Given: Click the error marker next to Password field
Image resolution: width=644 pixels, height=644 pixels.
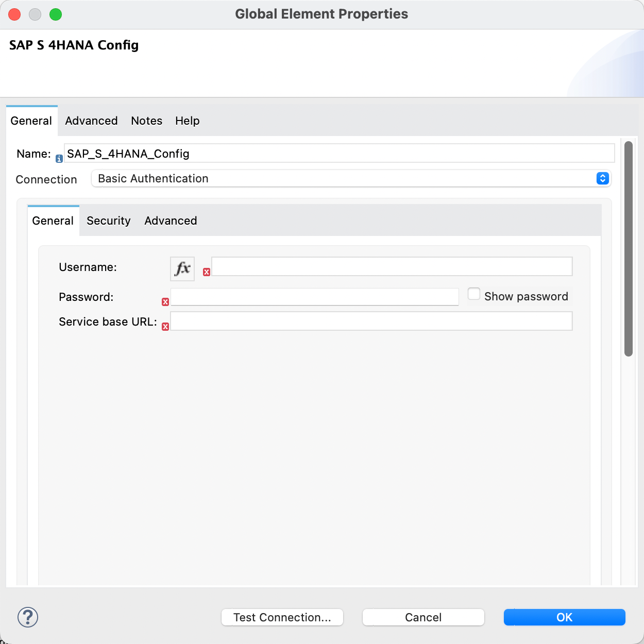Looking at the screenshot, I should click(165, 302).
